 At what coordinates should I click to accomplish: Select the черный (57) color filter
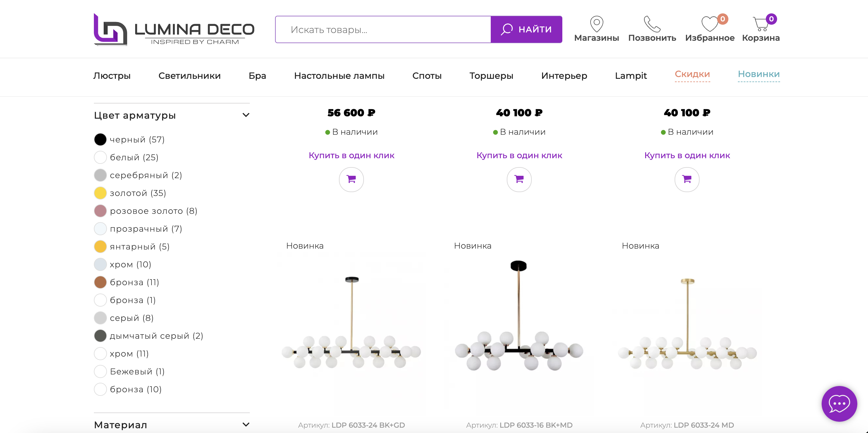[100, 139]
